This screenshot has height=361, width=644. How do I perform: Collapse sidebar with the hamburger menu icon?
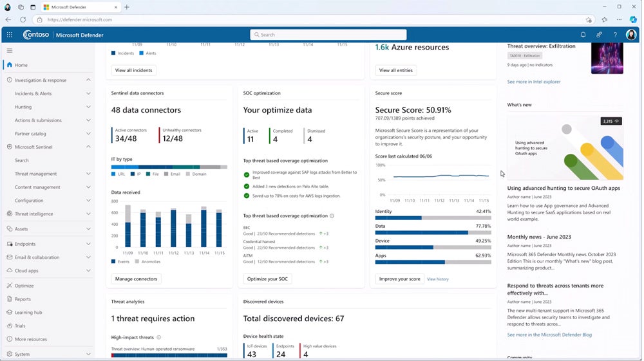pos(9,50)
